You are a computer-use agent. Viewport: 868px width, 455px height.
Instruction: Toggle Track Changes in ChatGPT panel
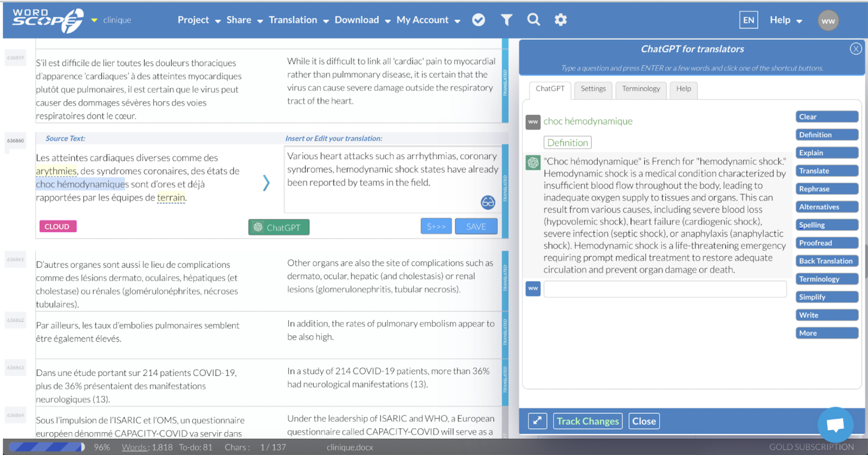pos(587,421)
